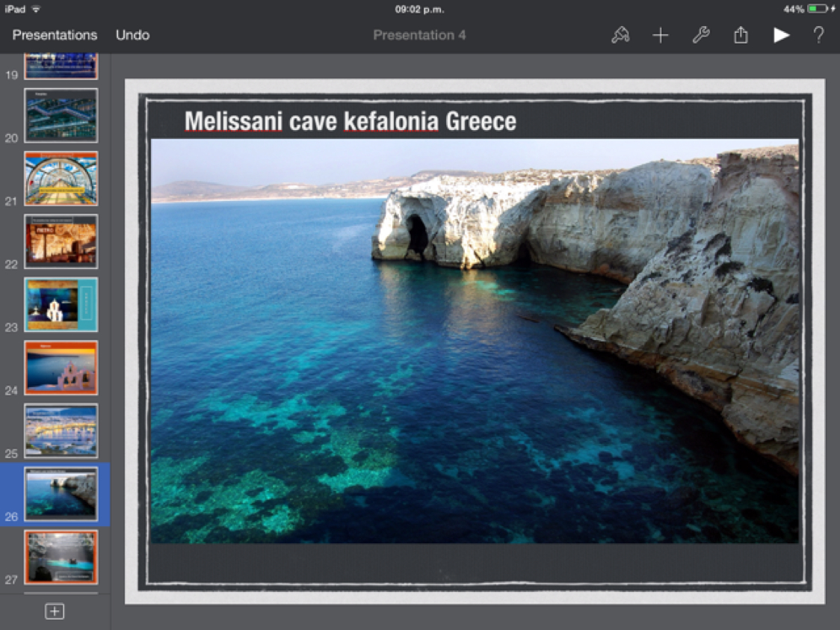Image resolution: width=840 pixels, height=630 pixels.
Task: Select slide 23 thumbnail
Action: click(61, 304)
